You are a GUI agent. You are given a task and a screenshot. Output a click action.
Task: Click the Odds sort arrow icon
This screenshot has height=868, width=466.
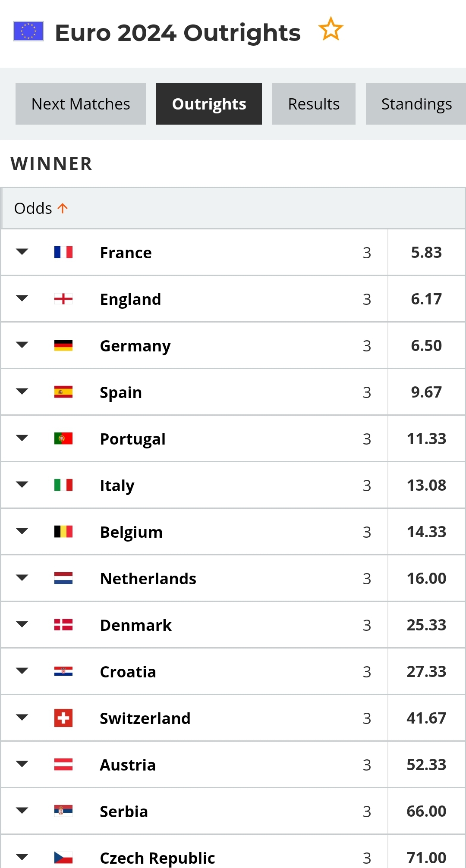[x=63, y=208]
